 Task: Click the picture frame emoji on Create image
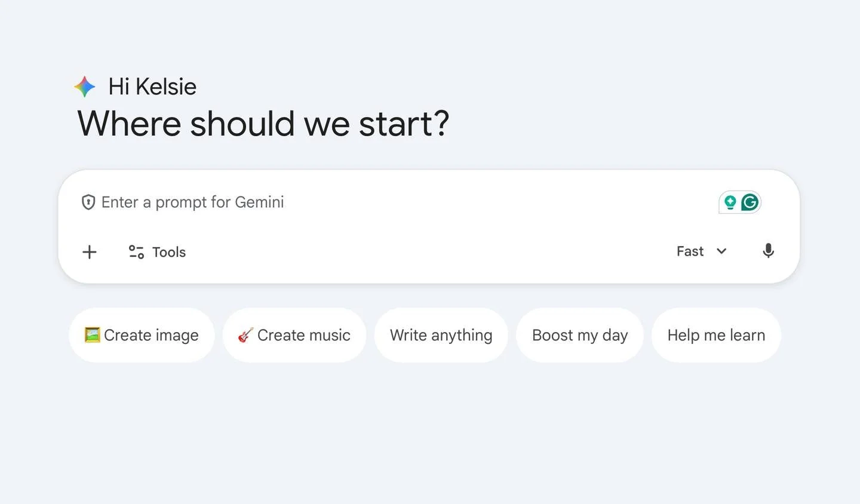click(x=92, y=335)
